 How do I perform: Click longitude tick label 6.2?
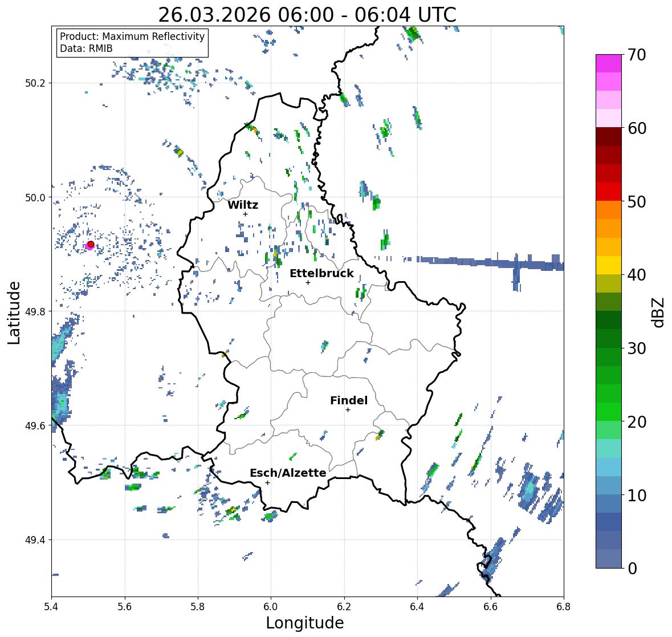[344, 607]
